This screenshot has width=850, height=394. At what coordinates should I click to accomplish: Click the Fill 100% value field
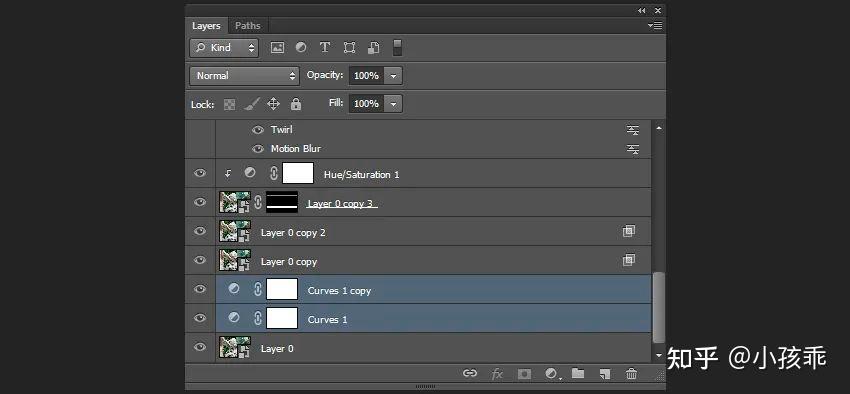pos(366,104)
